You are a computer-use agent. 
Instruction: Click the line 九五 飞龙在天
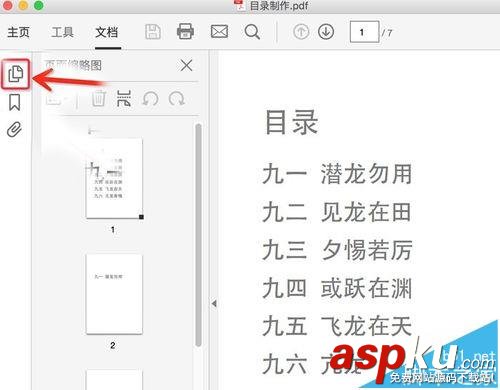tap(337, 326)
